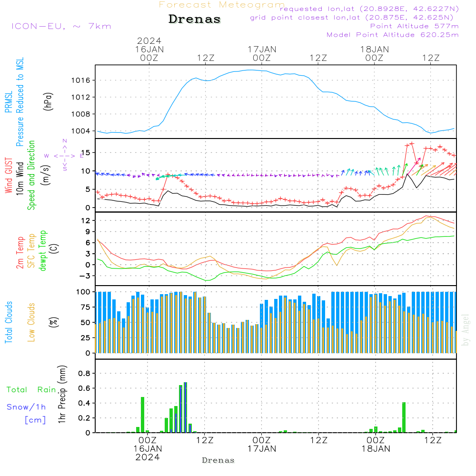The image size is (476, 476).
Task: Click the "(C)" temperature unit label
Action: 54,248
